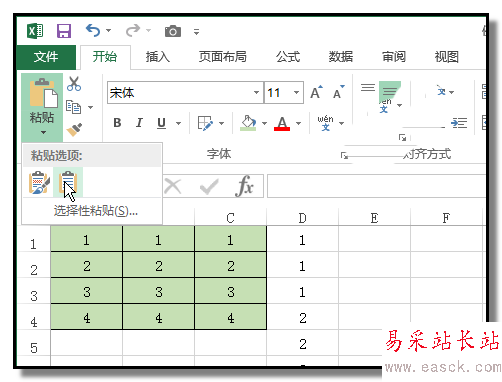Select the highlighted second paste option icon
Viewport: 502px width, 382px height.
point(68,182)
